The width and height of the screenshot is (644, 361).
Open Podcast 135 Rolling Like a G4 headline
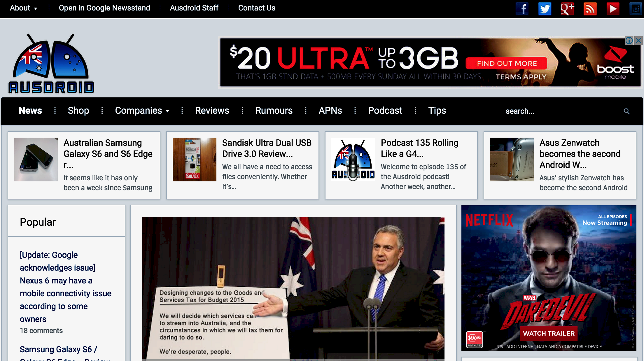(420, 148)
